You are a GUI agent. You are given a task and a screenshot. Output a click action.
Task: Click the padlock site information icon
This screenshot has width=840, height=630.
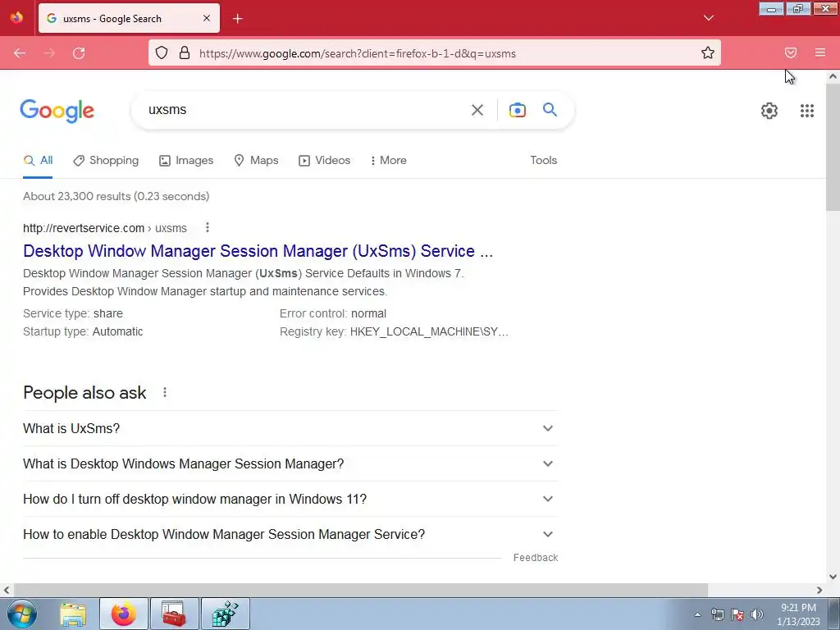pos(185,53)
